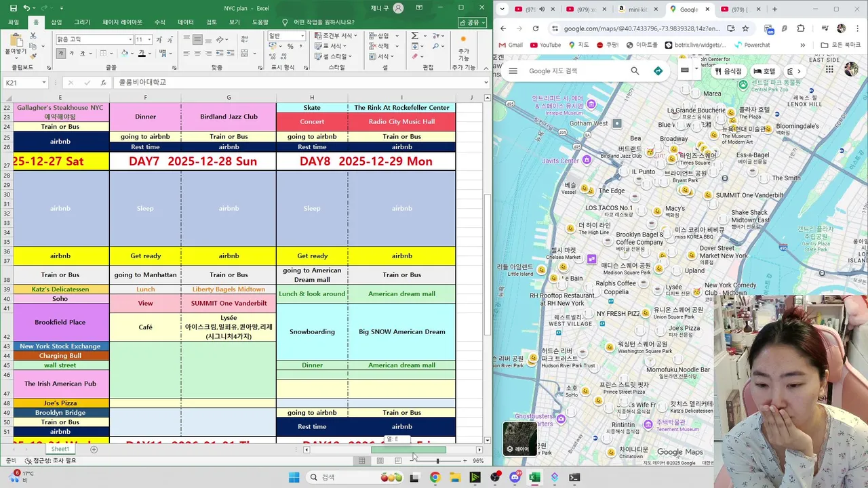Add a new sheet with the plus icon
The width and height of the screenshot is (868, 488).
94,449
